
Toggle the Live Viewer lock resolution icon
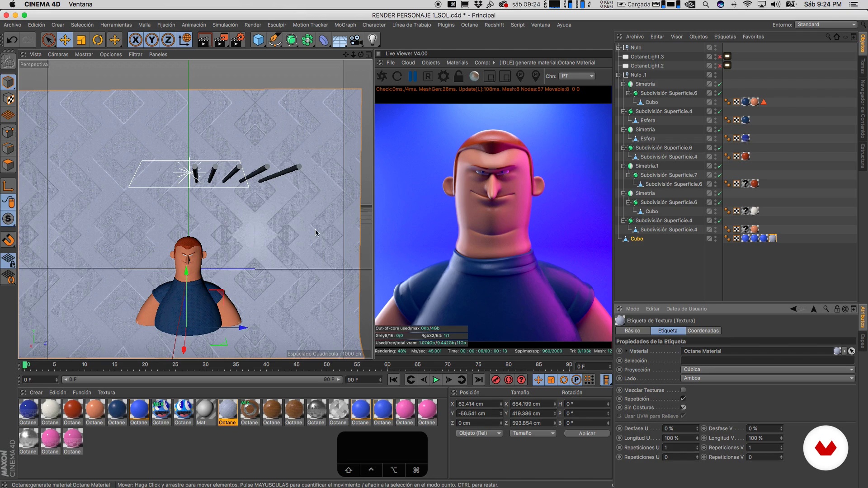[458, 76]
